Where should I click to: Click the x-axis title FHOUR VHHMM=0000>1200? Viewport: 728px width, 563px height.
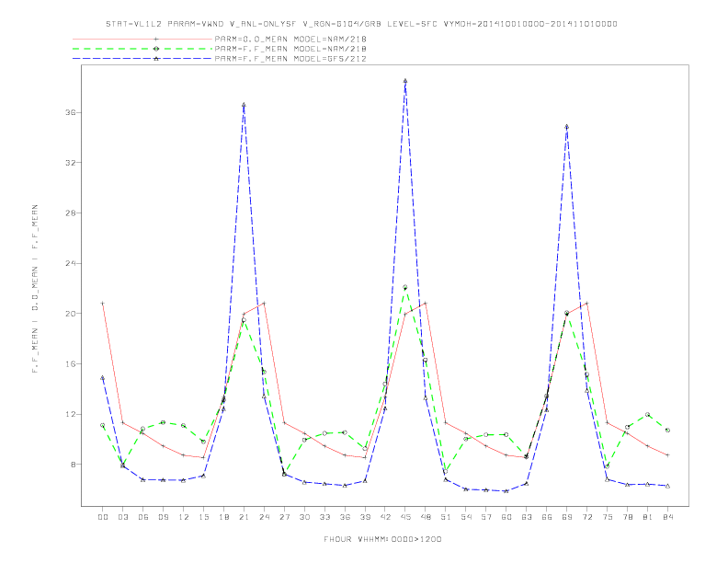(x=382, y=539)
